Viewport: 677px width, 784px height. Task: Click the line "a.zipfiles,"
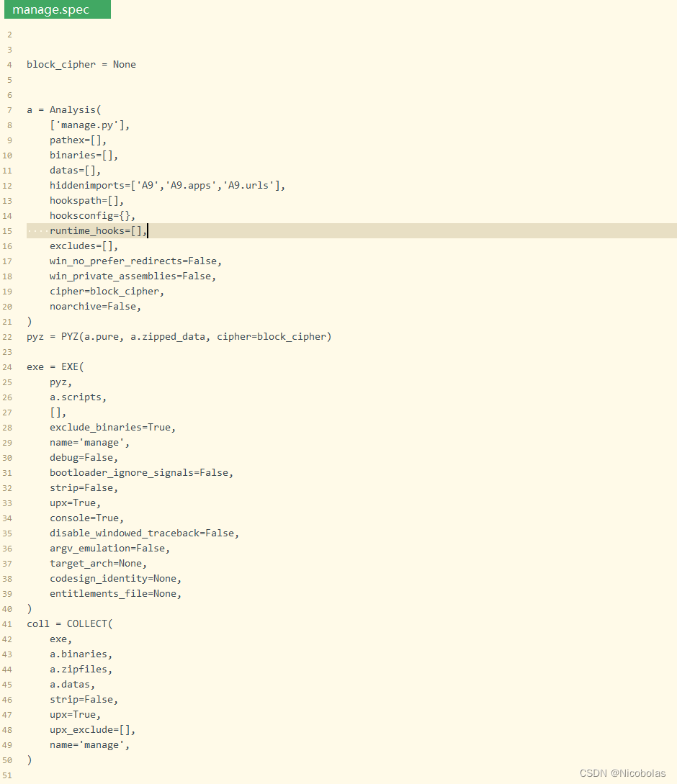point(81,669)
